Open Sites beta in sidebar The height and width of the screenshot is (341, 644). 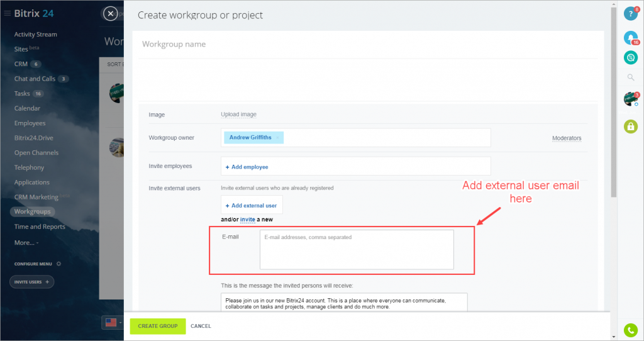pos(26,49)
